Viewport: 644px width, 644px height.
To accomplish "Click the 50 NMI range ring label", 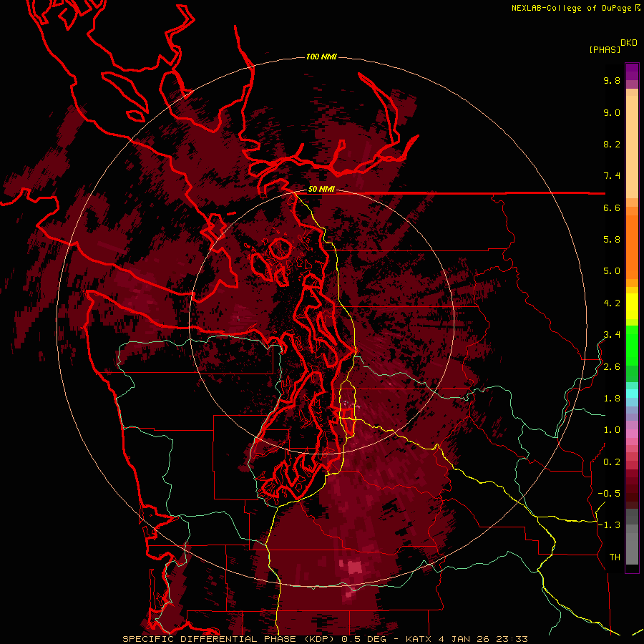I will click(321, 190).
